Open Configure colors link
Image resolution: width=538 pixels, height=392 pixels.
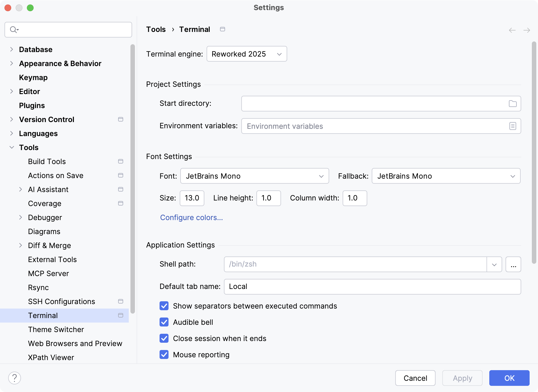191,217
